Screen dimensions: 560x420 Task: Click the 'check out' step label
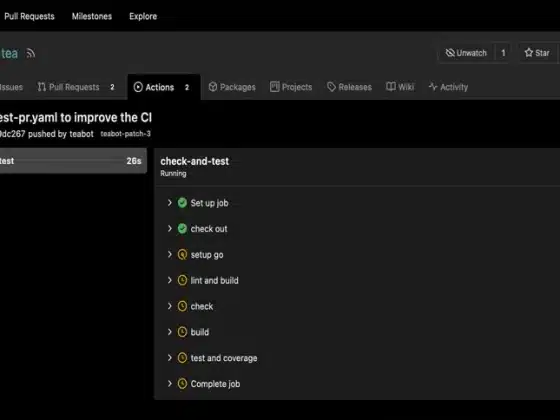click(209, 229)
